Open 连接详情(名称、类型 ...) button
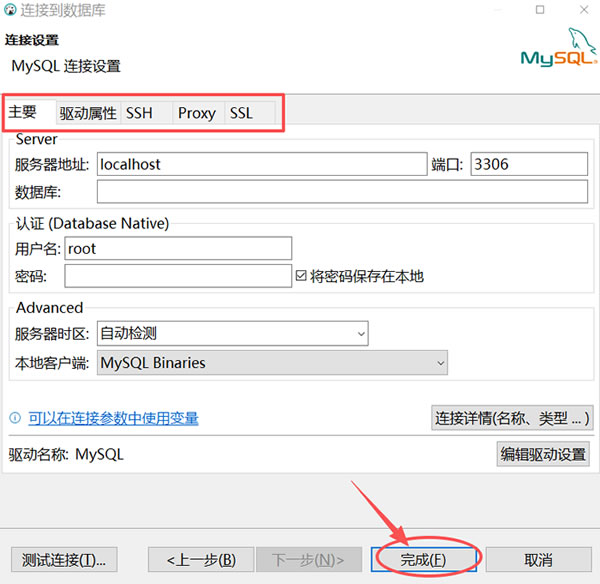The image size is (600, 584). point(511,417)
